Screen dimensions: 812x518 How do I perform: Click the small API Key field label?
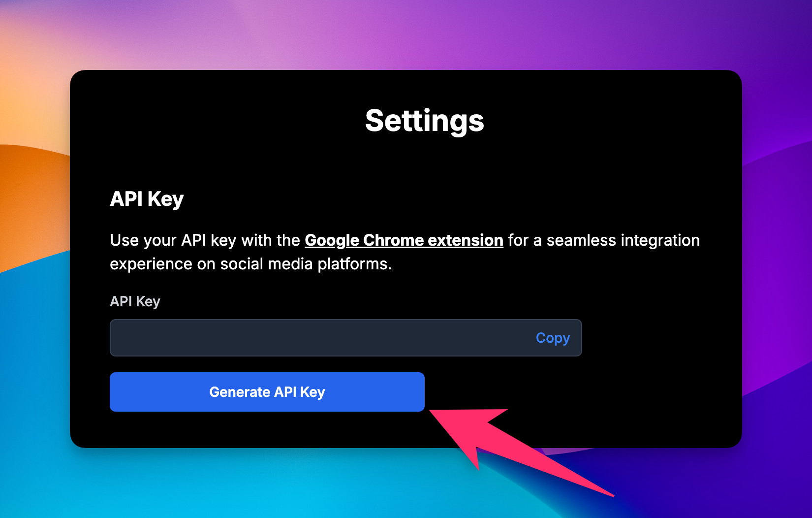pyautogui.click(x=135, y=301)
